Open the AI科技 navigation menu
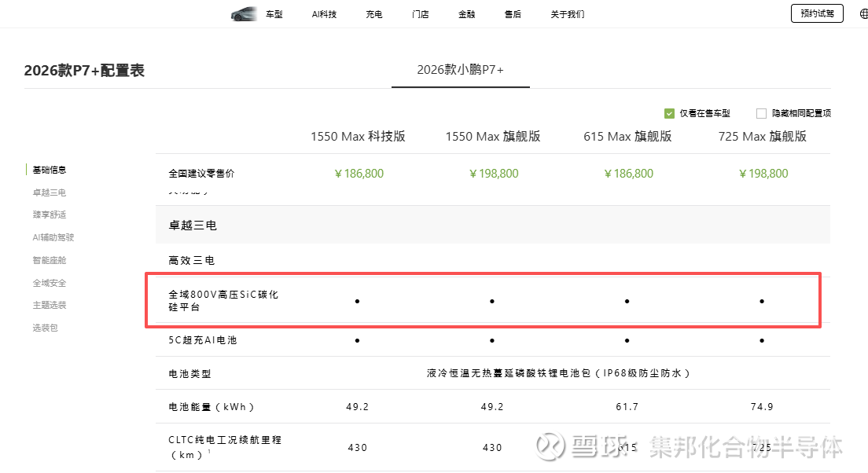Viewport: 868px width, 473px height. point(324,14)
